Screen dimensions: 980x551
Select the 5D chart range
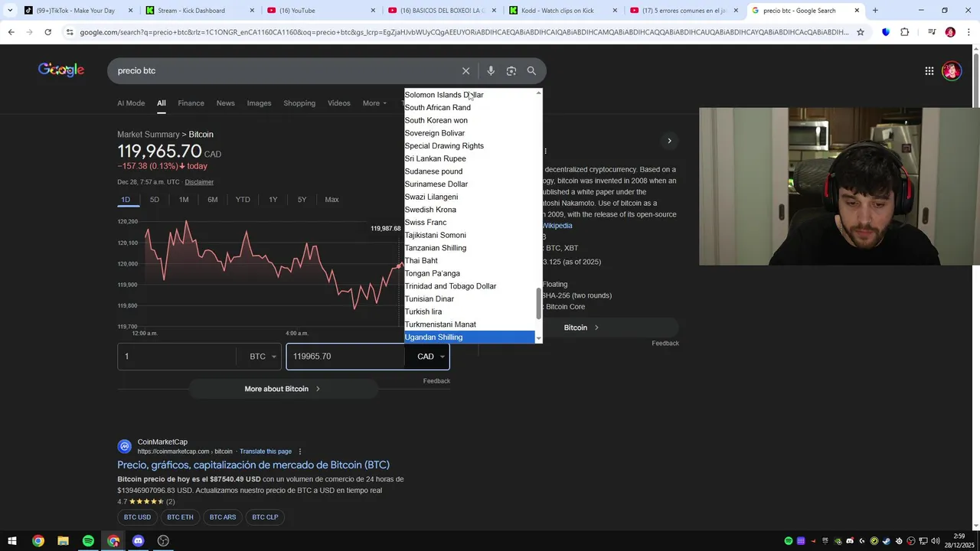coord(155,200)
